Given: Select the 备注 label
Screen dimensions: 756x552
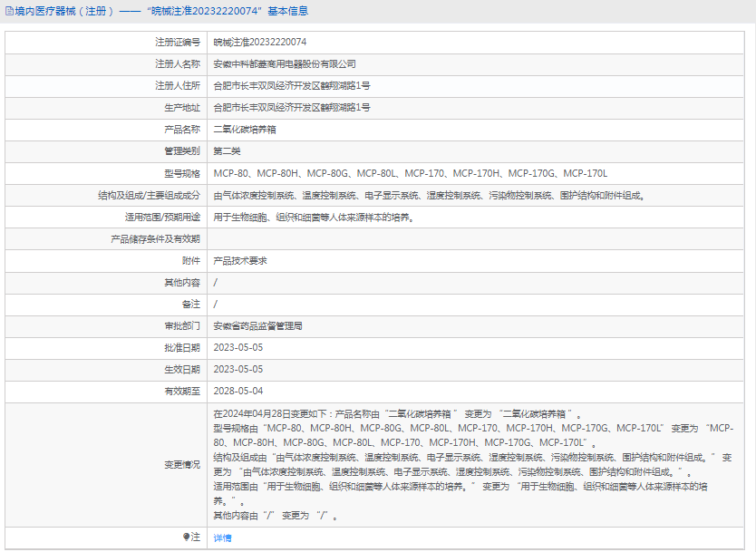Looking at the screenshot, I should pos(191,305).
